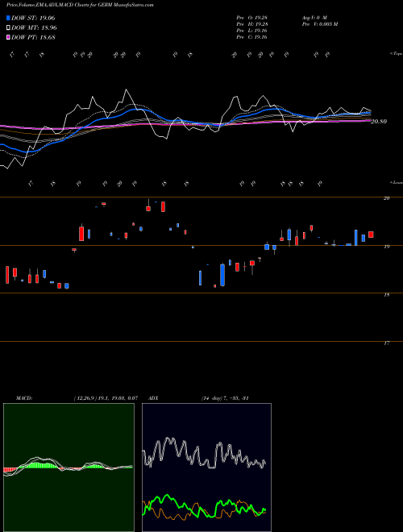Click the tall blue candle near price 18

[222, 275]
